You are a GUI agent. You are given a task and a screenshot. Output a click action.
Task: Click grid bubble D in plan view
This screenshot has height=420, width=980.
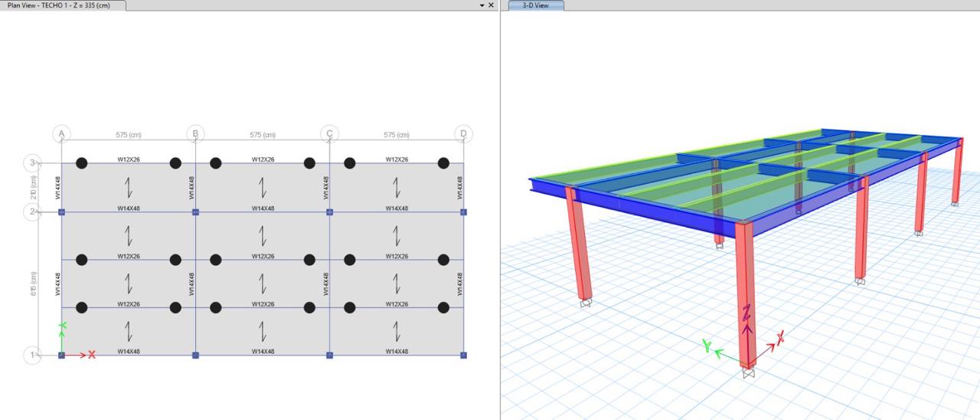[x=463, y=134]
